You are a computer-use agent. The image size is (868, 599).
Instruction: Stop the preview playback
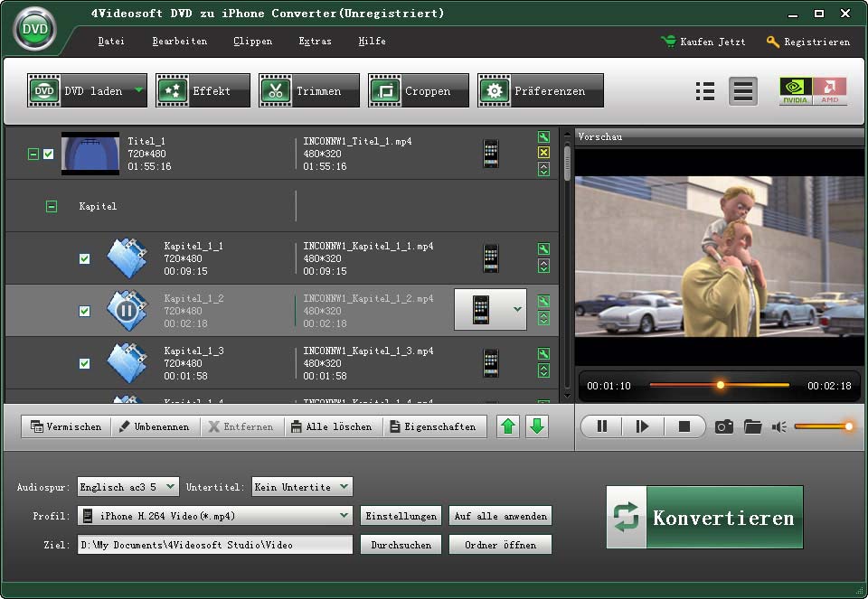[x=684, y=426]
